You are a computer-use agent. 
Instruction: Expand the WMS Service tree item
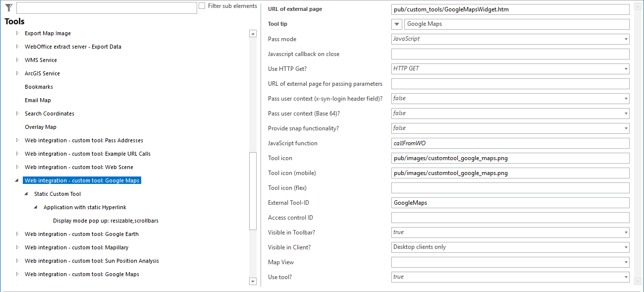16,60
